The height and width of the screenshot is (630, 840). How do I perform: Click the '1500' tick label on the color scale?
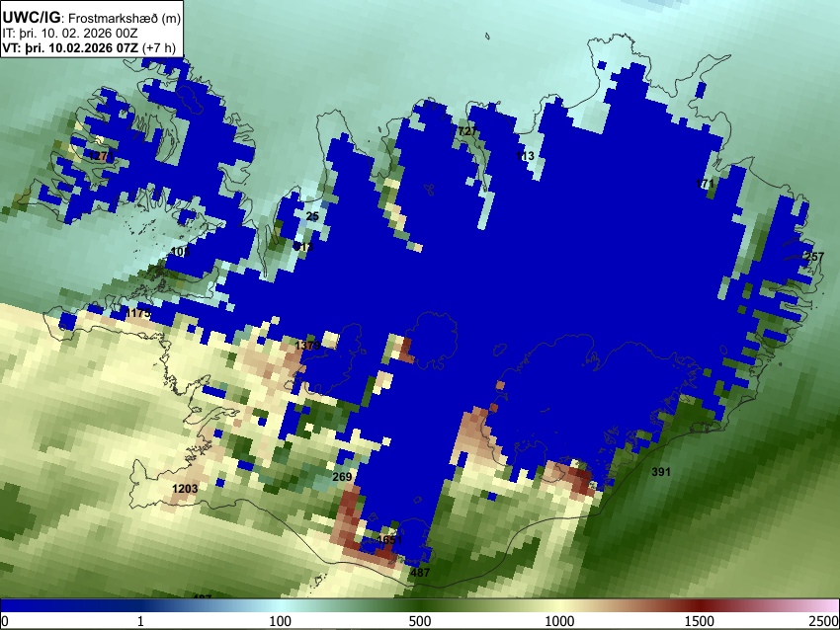[700, 621]
